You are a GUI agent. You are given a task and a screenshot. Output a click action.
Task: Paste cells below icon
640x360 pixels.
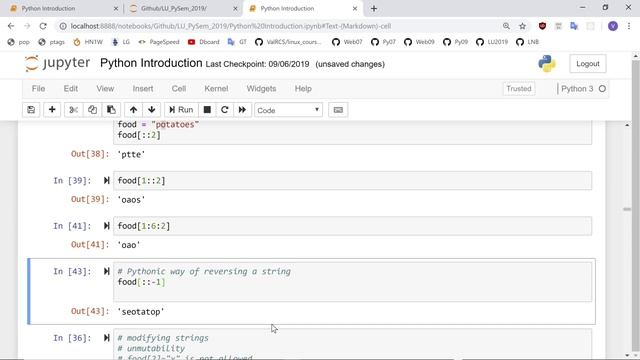coord(111,110)
